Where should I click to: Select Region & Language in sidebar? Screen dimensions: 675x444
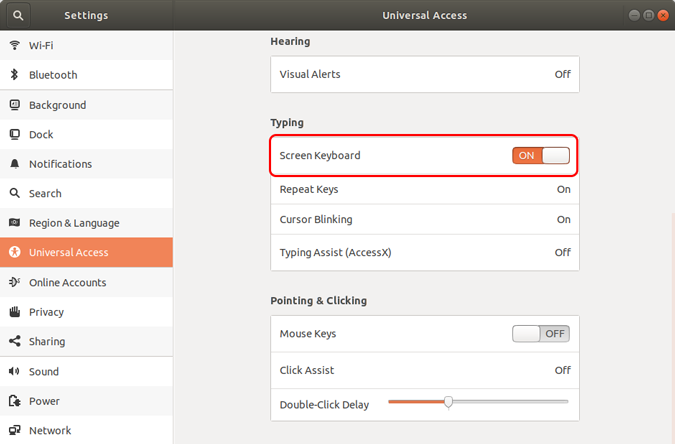tap(86, 223)
